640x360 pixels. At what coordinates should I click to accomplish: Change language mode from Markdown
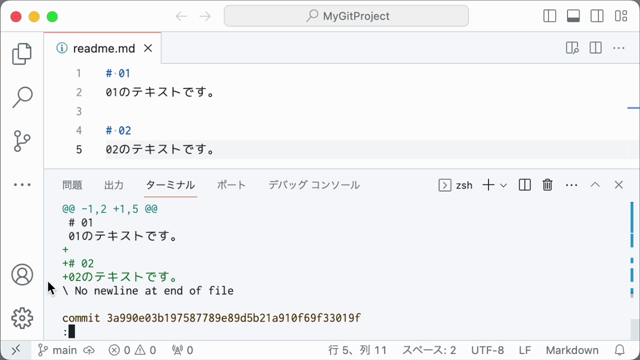coord(572,350)
